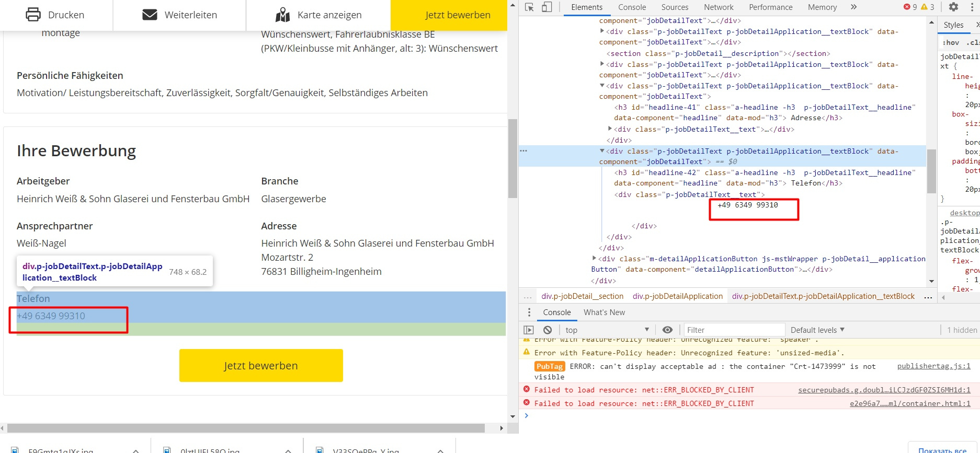This screenshot has height=453, width=980.
Task: Open the Network tab
Action: (719, 7)
